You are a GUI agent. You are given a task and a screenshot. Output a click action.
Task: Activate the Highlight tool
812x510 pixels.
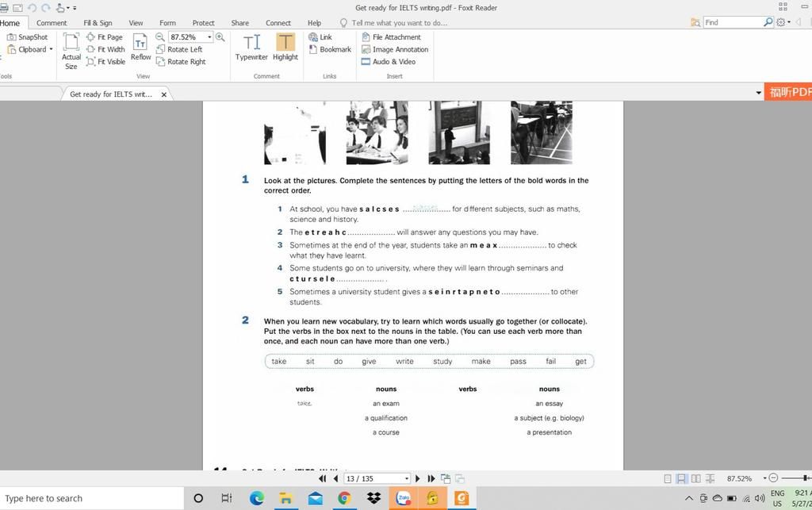tap(285, 47)
